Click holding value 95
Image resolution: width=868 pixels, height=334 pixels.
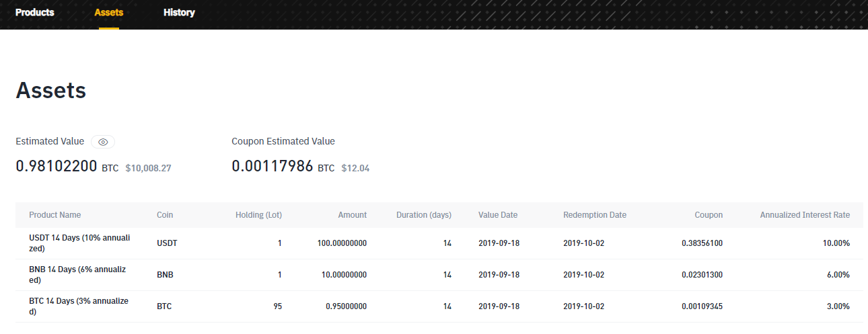pos(277,306)
